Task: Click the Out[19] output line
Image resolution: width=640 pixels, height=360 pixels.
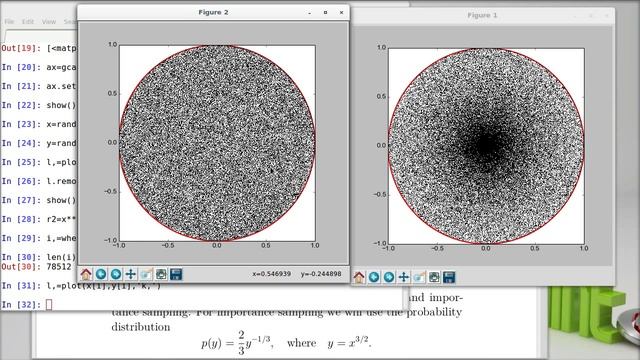Action: pyautogui.click(x=39, y=49)
